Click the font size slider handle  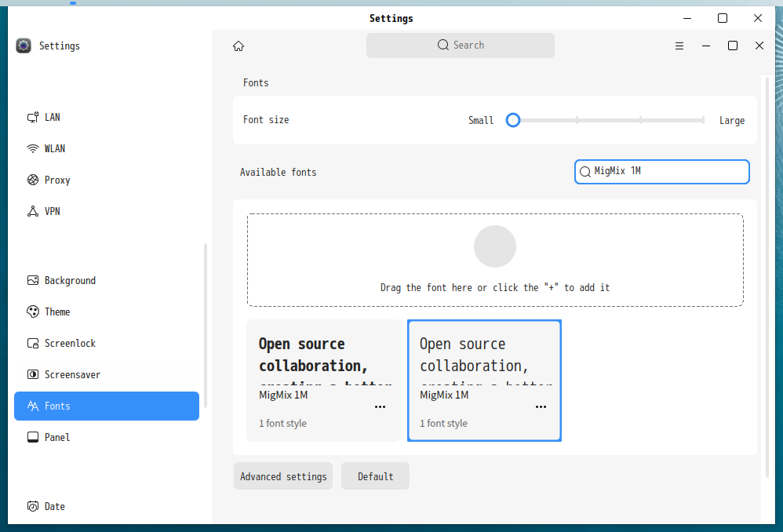pyautogui.click(x=513, y=120)
